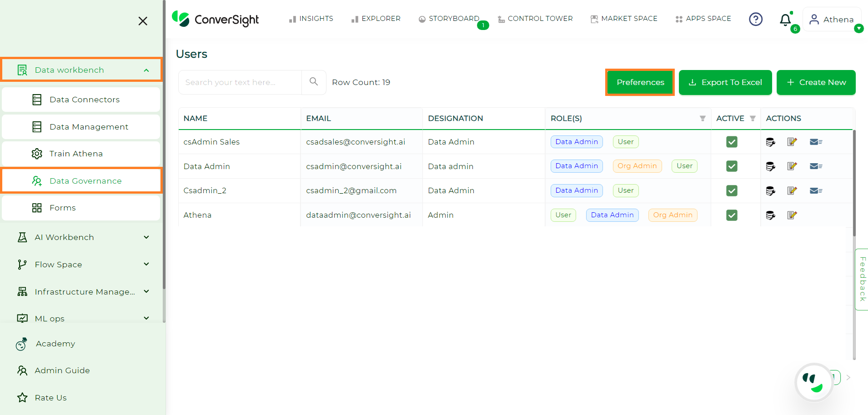Open the APPS SPACE tab

[703, 19]
